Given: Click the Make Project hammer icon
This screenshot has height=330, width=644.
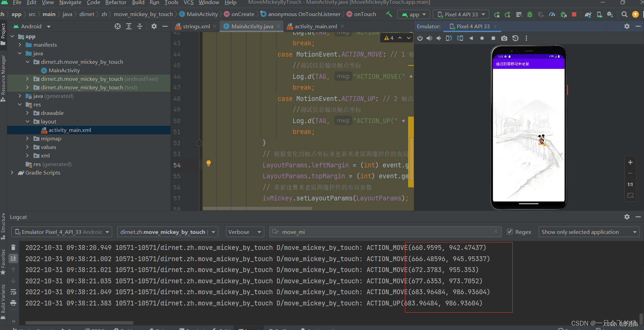Looking at the screenshot, I should pyautogui.click(x=389, y=14).
